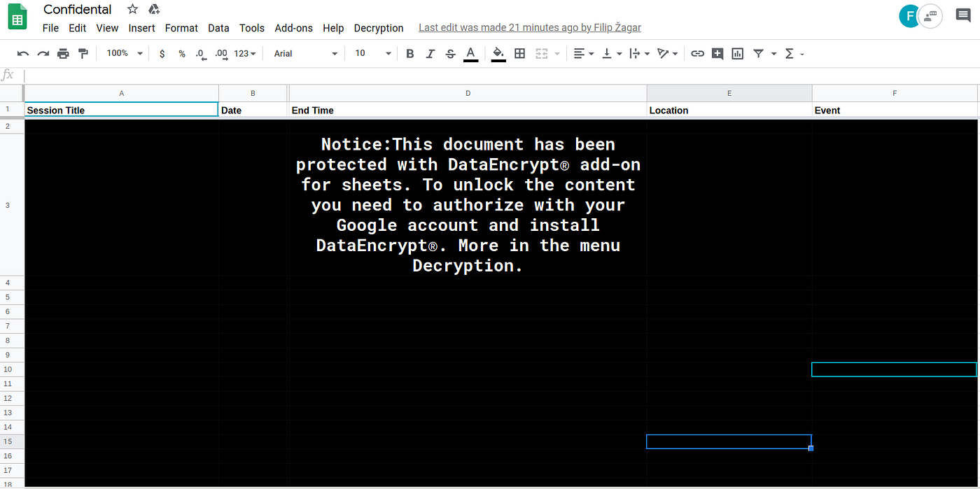Image resolution: width=980 pixels, height=489 pixels.
Task: Select the Date header cell
Action: pyautogui.click(x=253, y=110)
